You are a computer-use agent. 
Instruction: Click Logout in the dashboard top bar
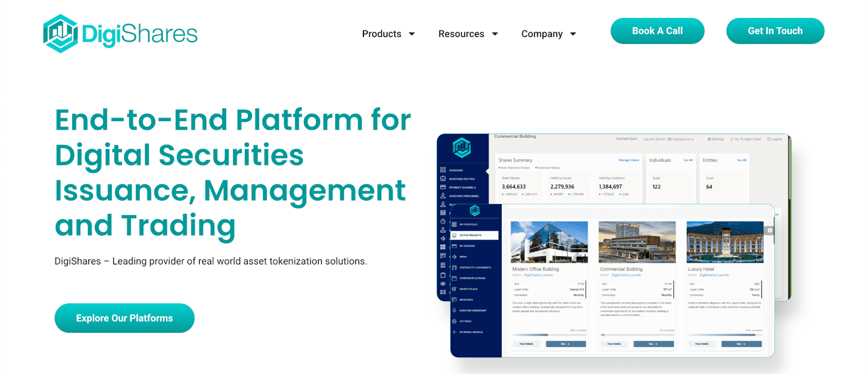(x=775, y=139)
